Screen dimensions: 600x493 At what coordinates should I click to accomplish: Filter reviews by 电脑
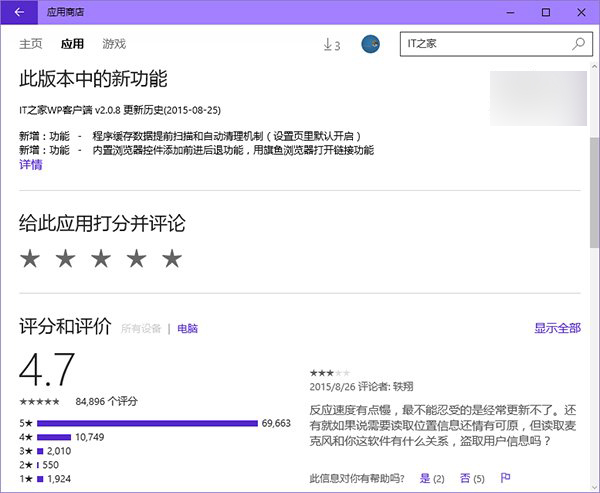[188, 328]
